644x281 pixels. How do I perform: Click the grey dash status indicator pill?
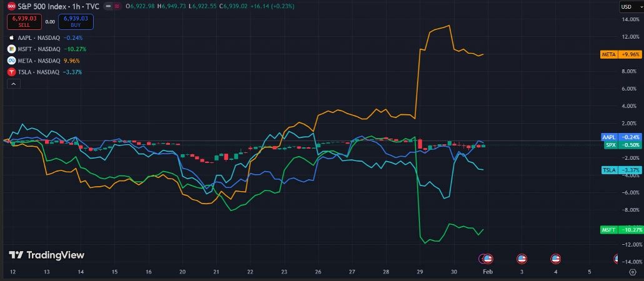click(108, 7)
